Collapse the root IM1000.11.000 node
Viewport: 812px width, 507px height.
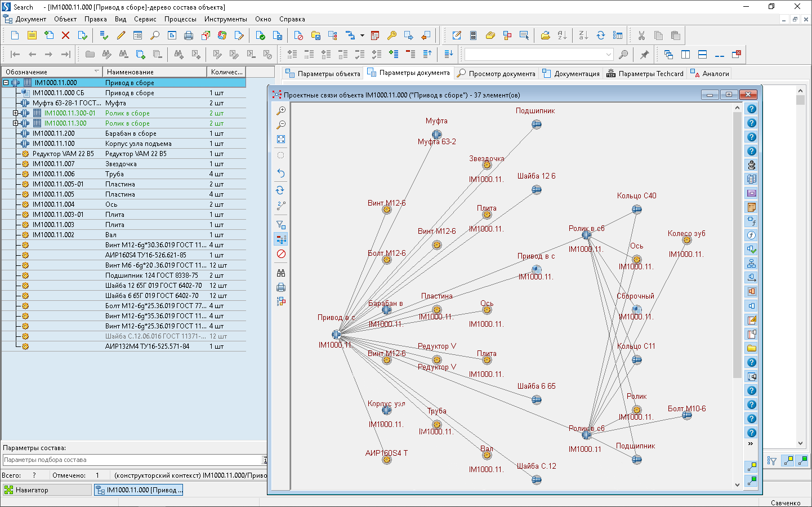click(6, 83)
